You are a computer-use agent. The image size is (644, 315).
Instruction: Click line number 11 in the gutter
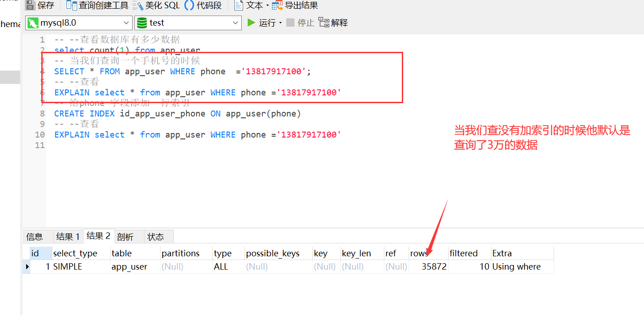(40, 145)
